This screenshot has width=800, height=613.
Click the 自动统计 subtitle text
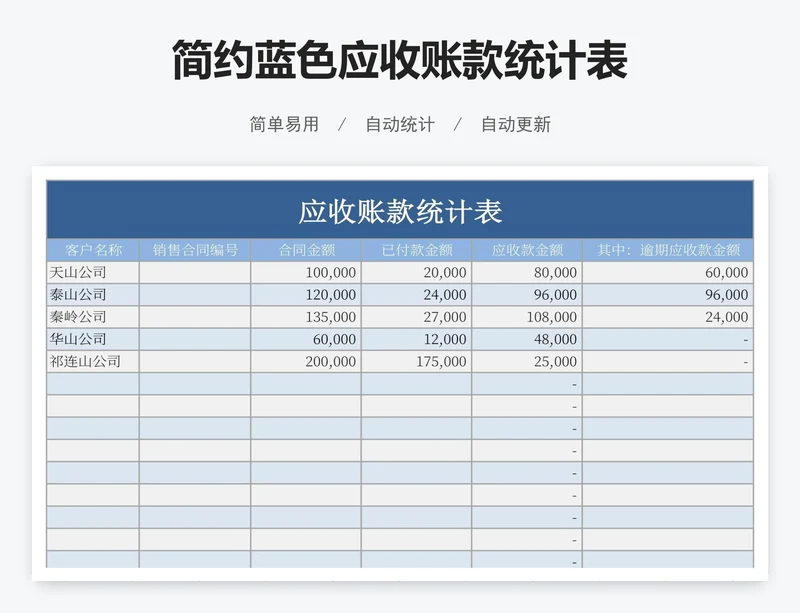point(400,124)
